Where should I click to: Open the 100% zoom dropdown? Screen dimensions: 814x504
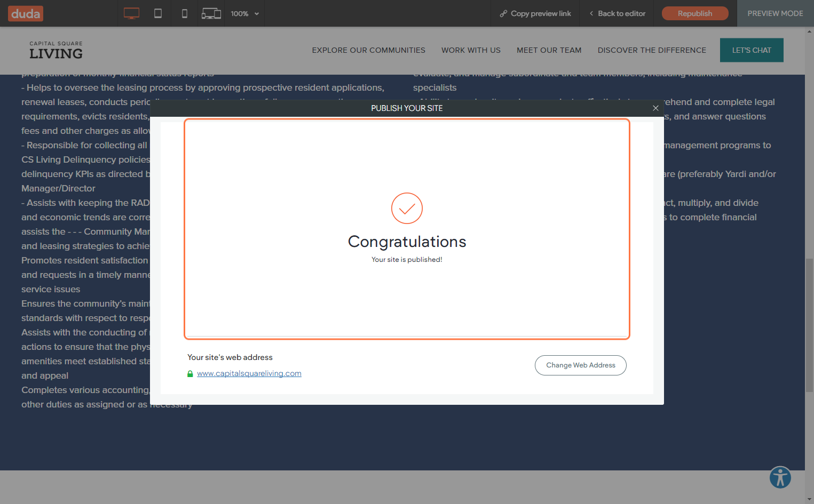[x=245, y=13]
